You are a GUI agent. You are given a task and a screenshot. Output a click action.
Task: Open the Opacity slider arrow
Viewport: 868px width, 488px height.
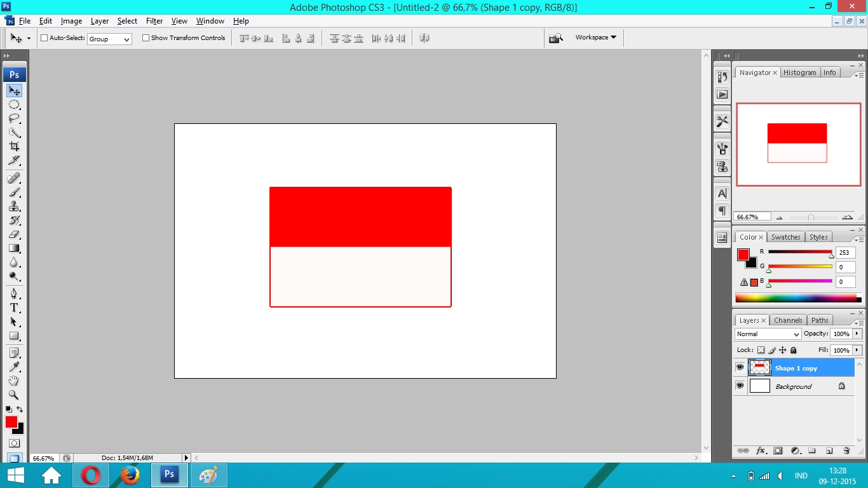pos(857,334)
